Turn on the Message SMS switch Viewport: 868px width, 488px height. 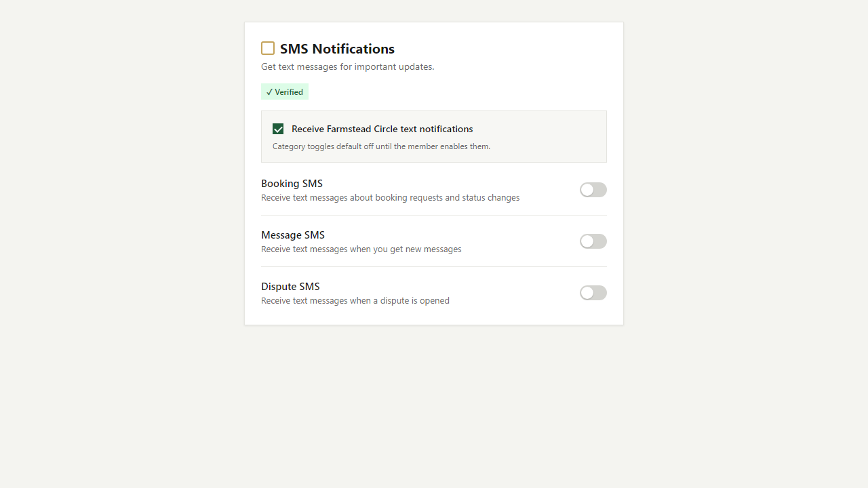(593, 241)
